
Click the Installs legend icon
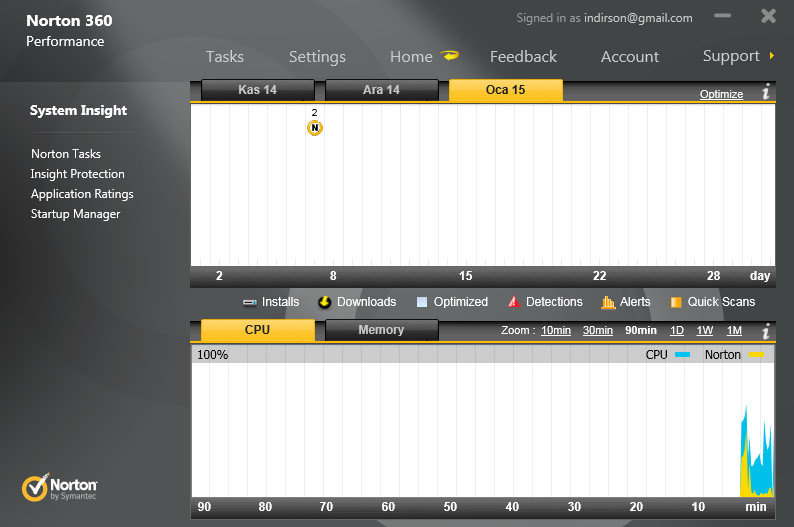250,302
